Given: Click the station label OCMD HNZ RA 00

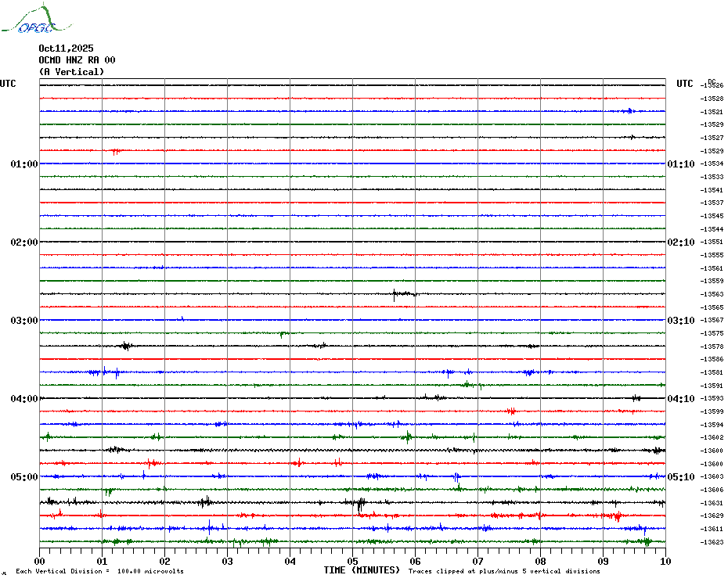Looking at the screenshot, I should [77, 60].
